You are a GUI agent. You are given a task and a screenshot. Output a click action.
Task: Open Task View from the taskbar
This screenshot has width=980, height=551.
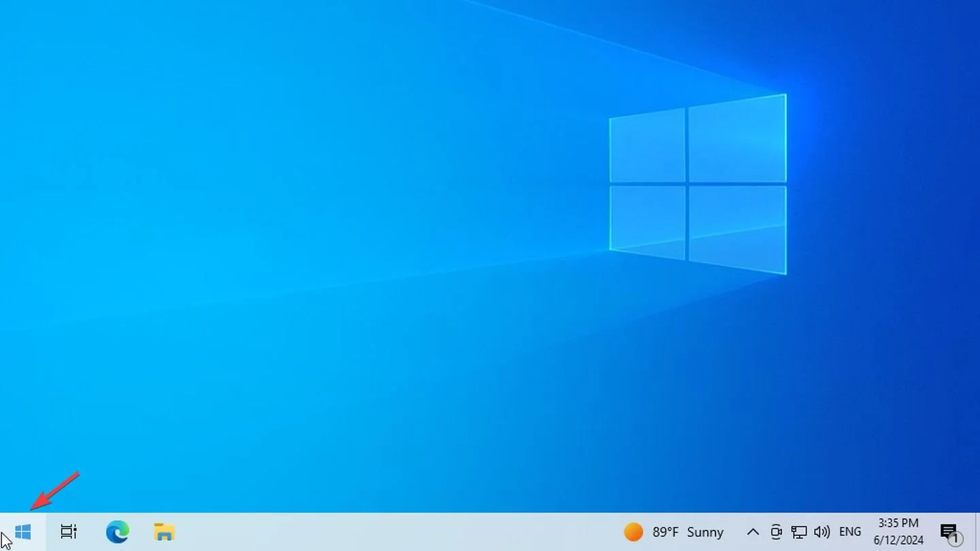tap(69, 532)
